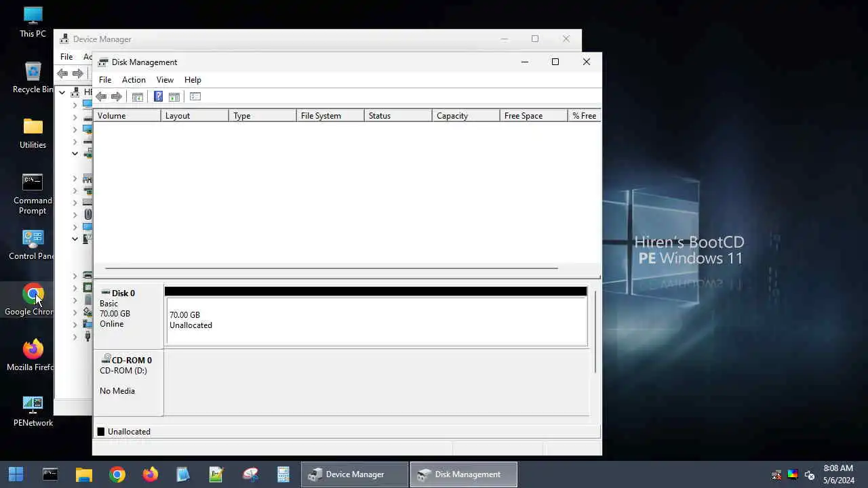This screenshot has width=868, height=488.
Task: Sort by the File System column header
Action: pos(330,116)
